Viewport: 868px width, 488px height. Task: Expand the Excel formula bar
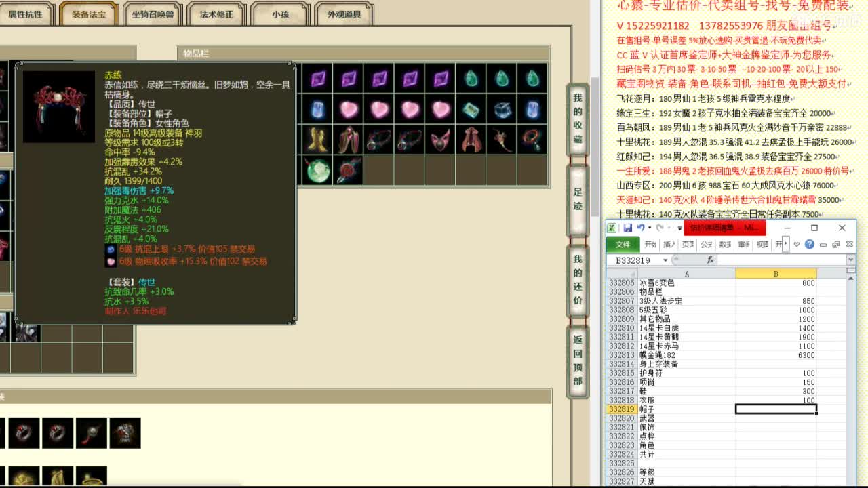[x=850, y=260]
